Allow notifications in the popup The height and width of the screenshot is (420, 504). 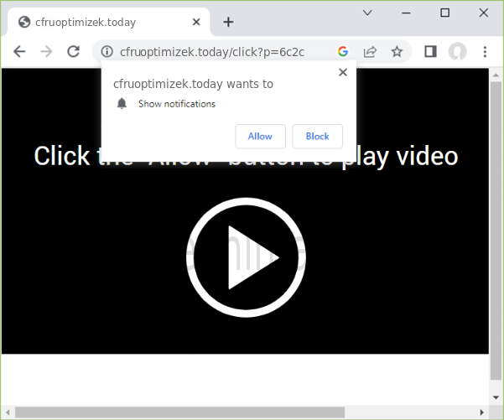pos(260,136)
